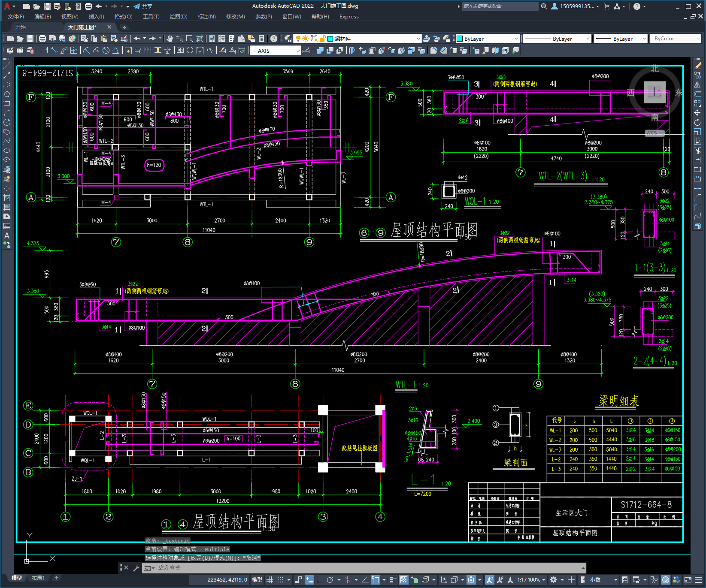Click the Save icon in quick access toolbar
Viewport: 706px width, 588px height.
tap(47, 6)
